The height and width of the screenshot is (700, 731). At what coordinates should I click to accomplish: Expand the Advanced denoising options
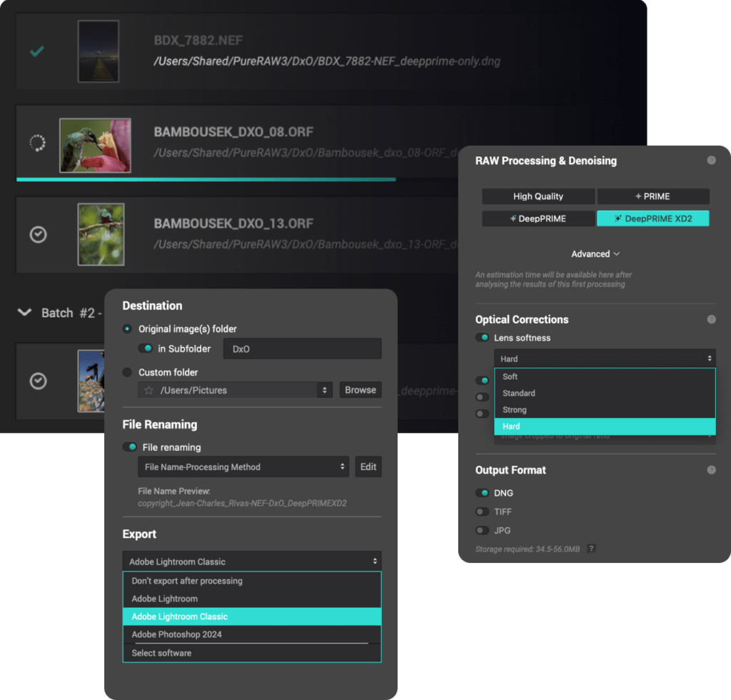(595, 254)
